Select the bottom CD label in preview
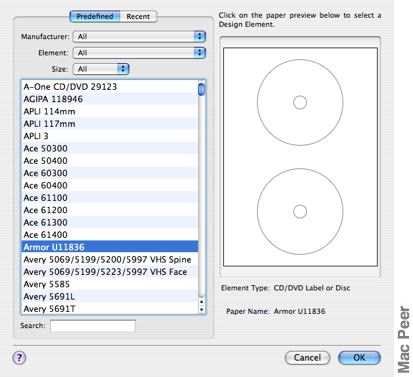Viewport: 413px width, 377px height. click(x=300, y=211)
